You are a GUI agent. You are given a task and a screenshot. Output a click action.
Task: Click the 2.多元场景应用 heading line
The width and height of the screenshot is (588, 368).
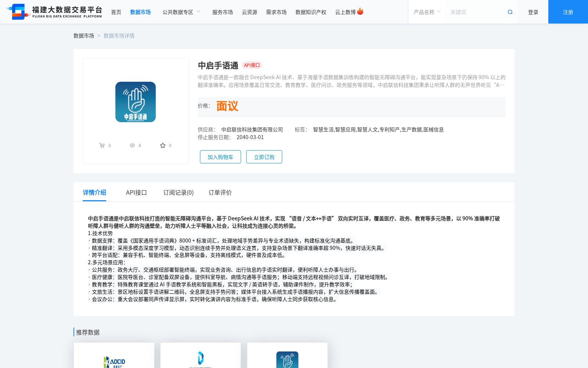click(107, 262)
